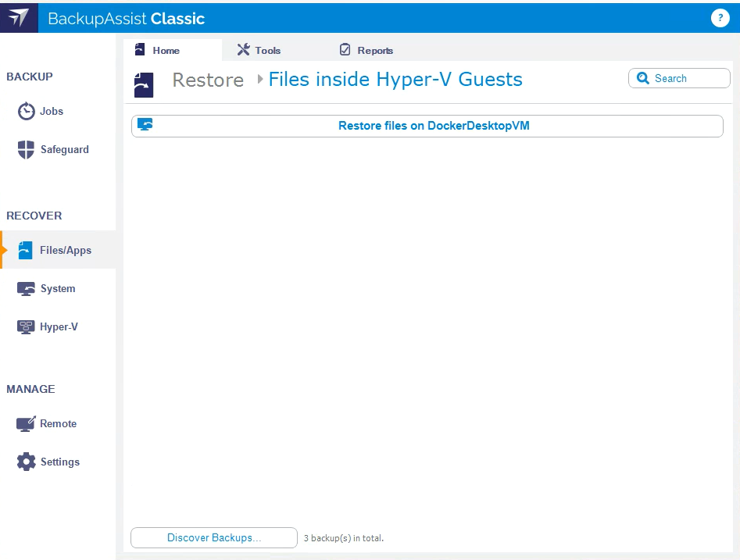This screenshot has height=560, width=740.
Task: Open the Settings gear icon
Action: click(x=27, y=462)
